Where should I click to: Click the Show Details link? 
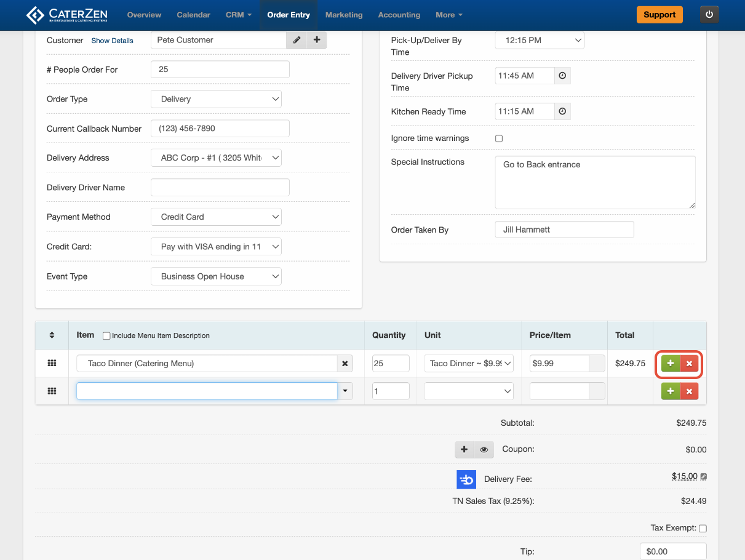click(x=113, y=41)
